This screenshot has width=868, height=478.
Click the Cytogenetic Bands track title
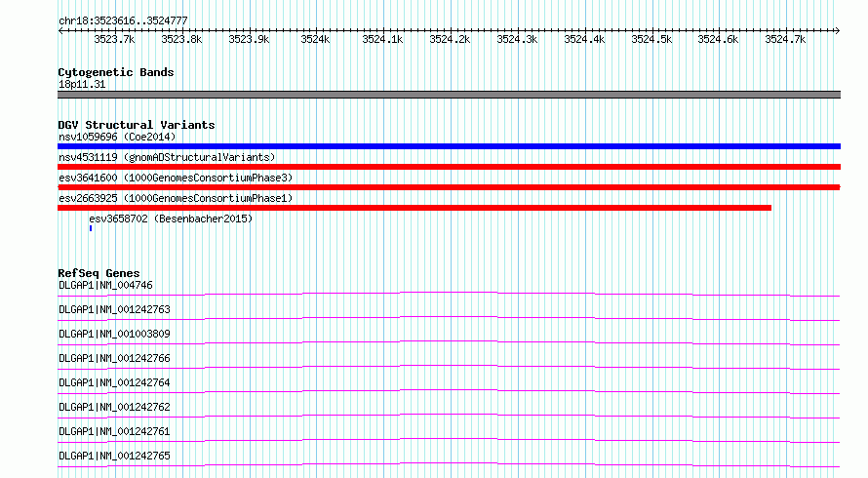tap(116, 72)
